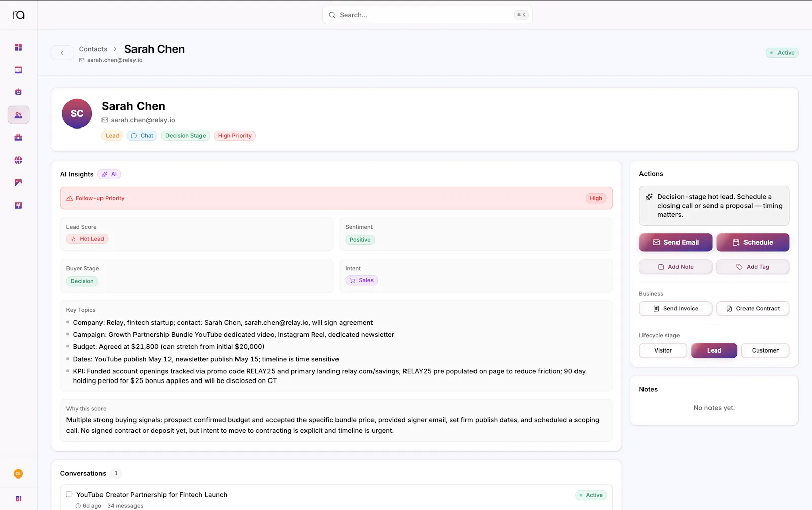Open the briefcase icon in sidebar
812x510 pixels.
(x=18, y=138)
